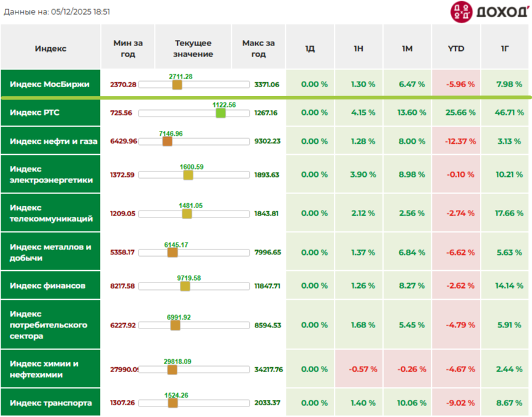The width and height of the screenshot is (532, 417).
Task: Click the 7146.96 slider marker for нефти и газа
Action: tap(168, 141)
